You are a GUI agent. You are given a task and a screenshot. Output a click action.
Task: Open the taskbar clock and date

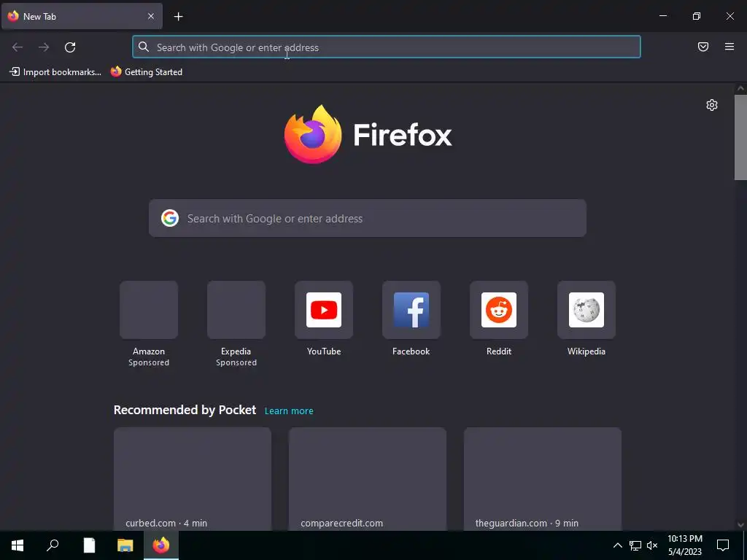(x=684, y=545)
